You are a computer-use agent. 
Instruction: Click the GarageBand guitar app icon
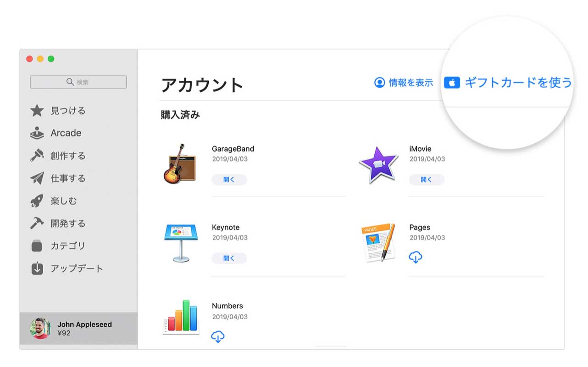[179, 164]
